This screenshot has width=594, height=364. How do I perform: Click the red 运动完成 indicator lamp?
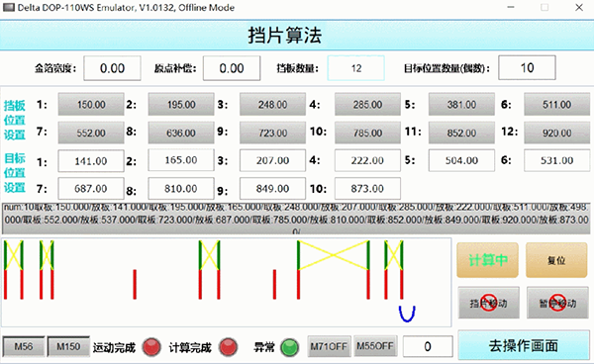coord(151,346)
